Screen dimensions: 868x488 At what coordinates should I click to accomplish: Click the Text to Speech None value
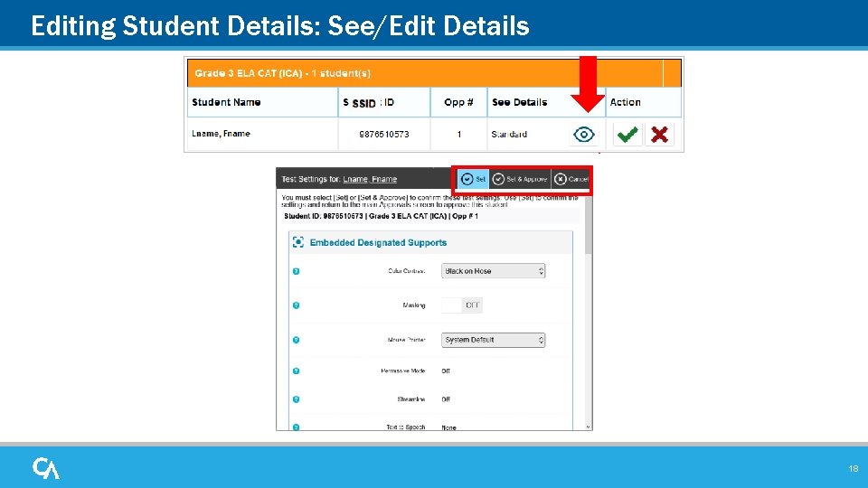tap(449, 427)
